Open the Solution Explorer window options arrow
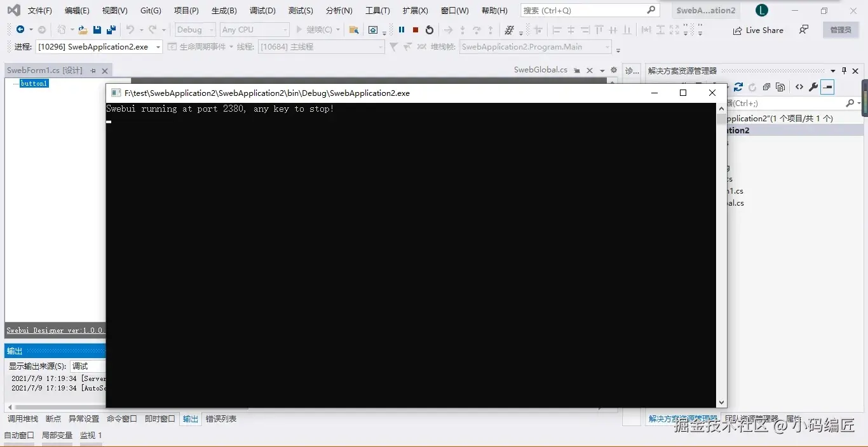The image size is (868, 447). tap(833, 70)
